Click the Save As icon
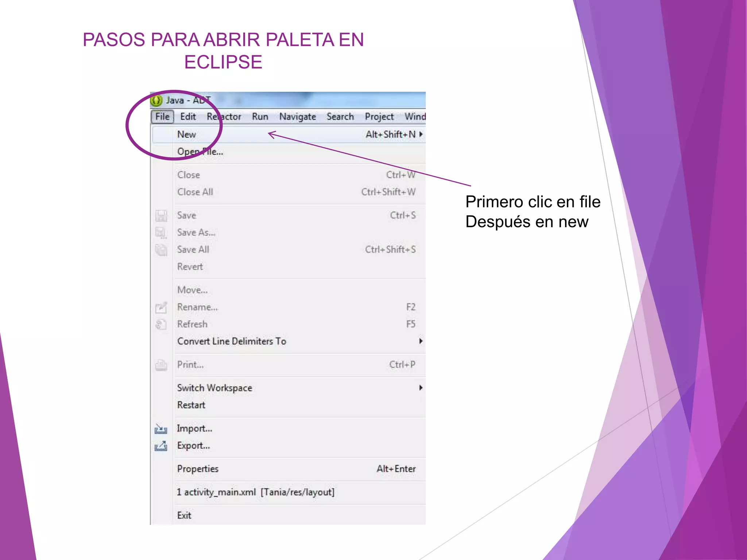 [161, 233]
